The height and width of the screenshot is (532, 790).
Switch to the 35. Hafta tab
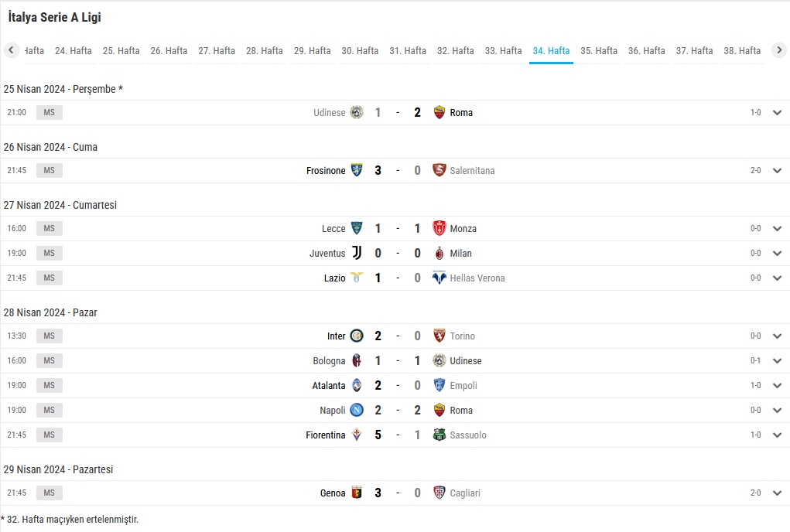(599, 51)
